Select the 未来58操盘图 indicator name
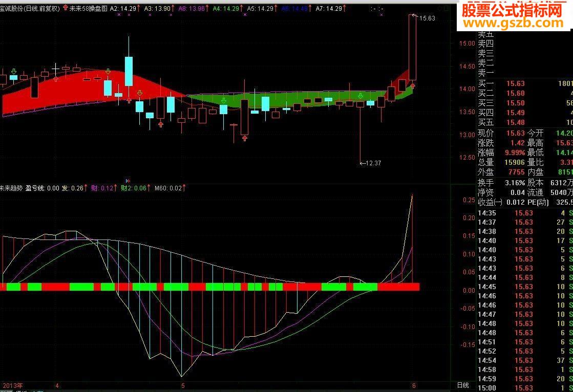The height and width of the screenshot is (392, 573). 89,8
